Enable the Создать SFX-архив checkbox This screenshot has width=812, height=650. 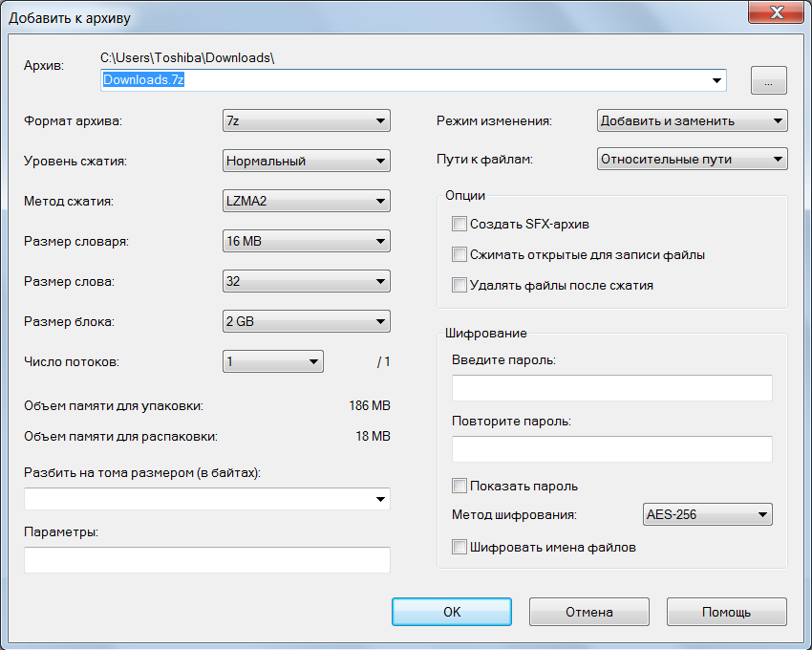[x=459, y=225]
